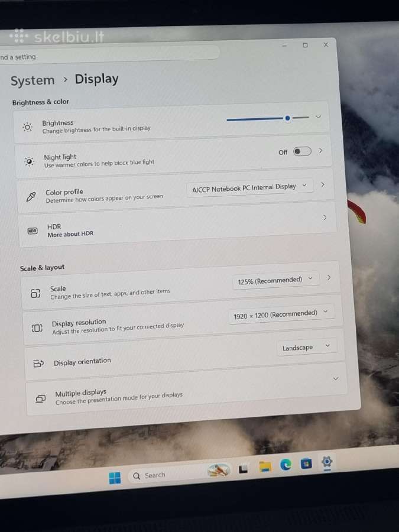The width and height of the screenshot is (399, 532).
Task: Click the Night light icon
Action: (x=29, y=161)
